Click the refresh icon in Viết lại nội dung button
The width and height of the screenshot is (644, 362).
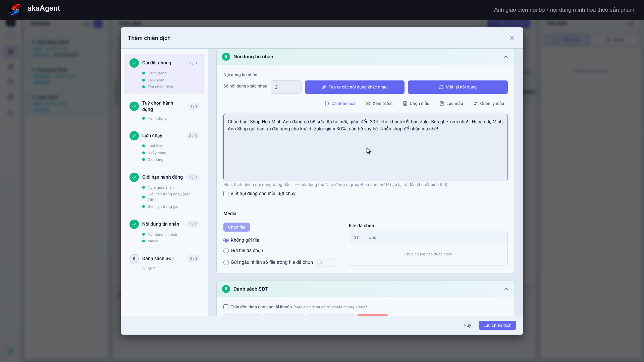tap(441, 87)
